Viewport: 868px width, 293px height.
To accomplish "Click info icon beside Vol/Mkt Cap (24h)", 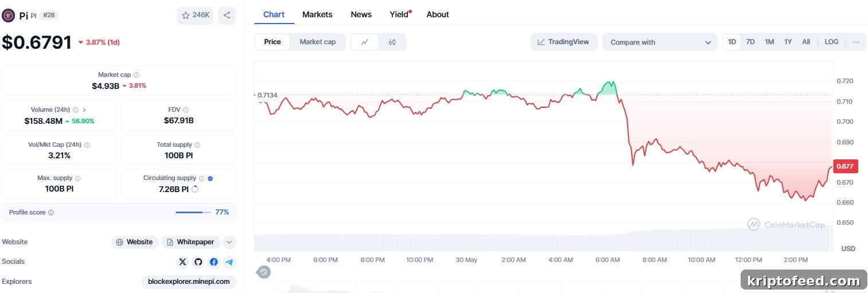I will [87, 145].
